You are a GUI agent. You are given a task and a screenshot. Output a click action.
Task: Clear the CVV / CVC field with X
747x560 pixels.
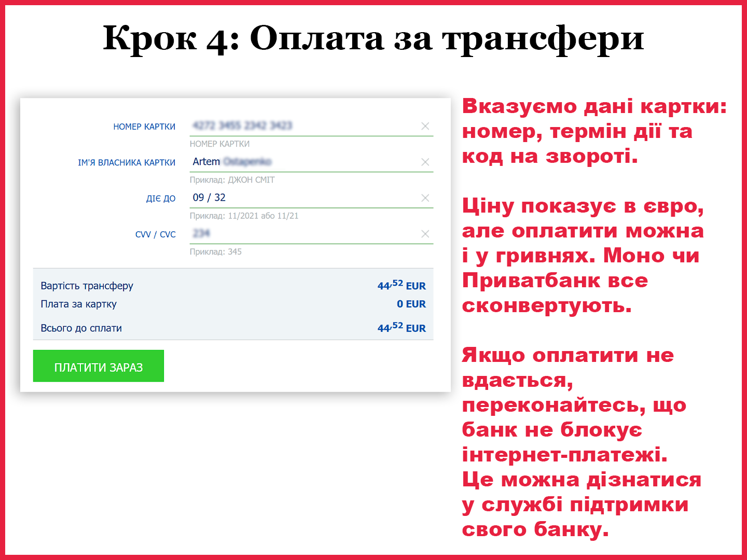[x=425, y=234]
